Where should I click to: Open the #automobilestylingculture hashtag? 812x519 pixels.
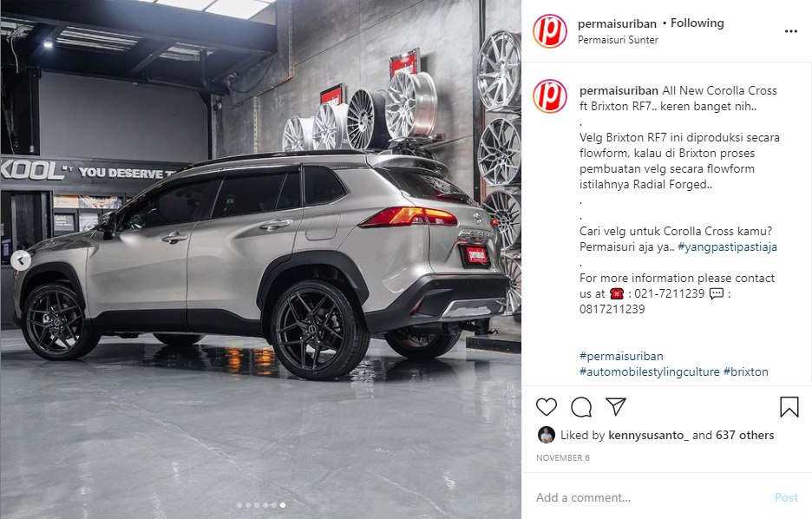pos(650,372)
